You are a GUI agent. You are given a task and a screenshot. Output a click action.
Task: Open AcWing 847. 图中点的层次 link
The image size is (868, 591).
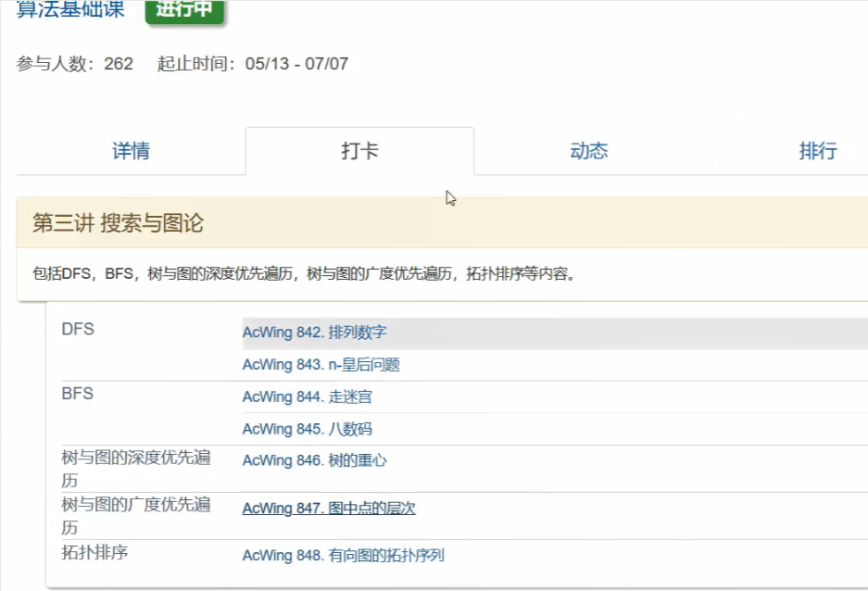pos(328,508)
